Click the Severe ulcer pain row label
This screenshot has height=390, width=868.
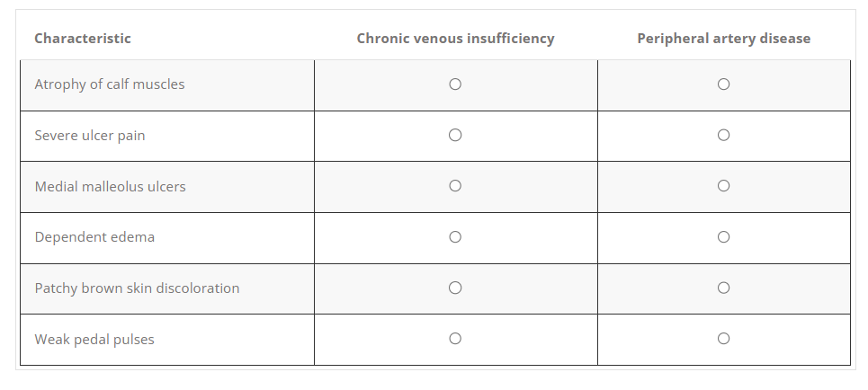(90, 136)
